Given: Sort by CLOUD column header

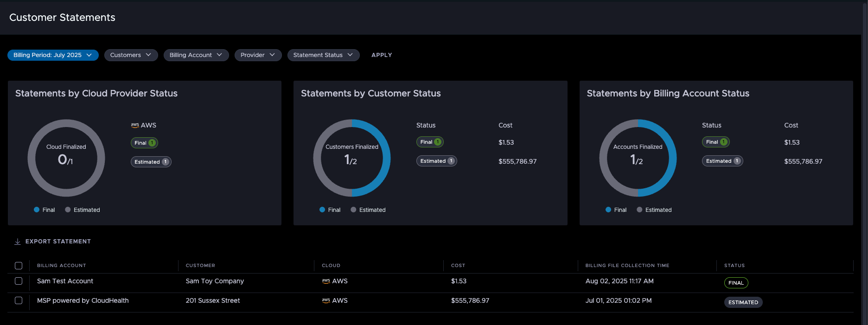Looking at the screenshot, I should (331, 266).
